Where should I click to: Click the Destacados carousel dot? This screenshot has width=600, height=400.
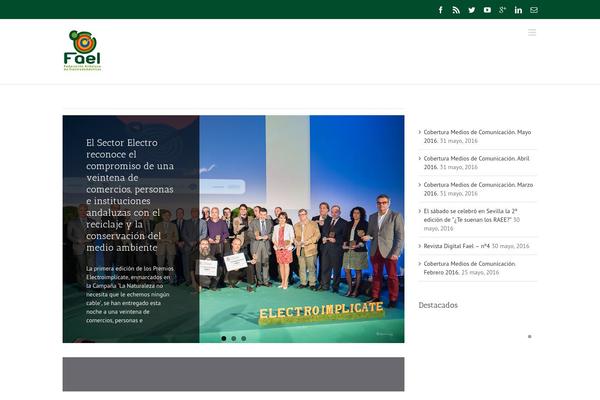[x=530, y=336]
